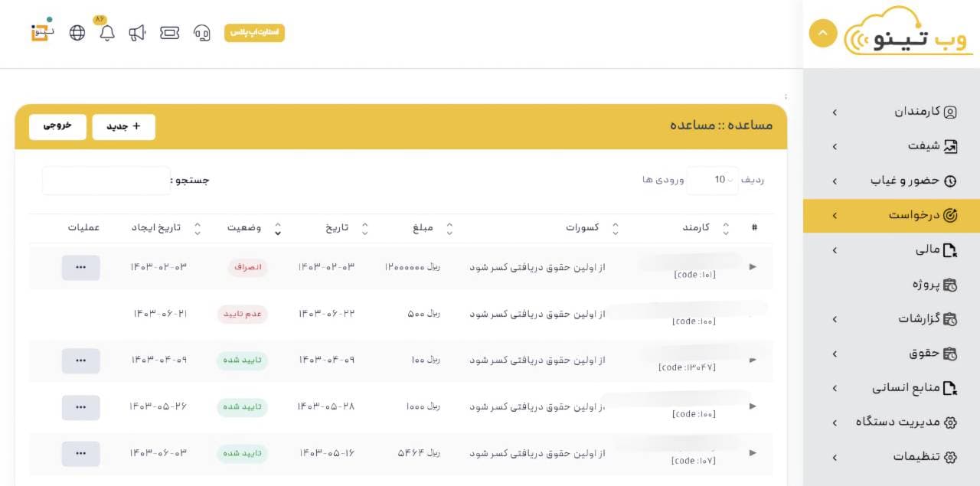The width and height of the screenshot is (980, 486).
Task: Open actions menu for the 12000000 rial row
Action: [x=81, y=268]
